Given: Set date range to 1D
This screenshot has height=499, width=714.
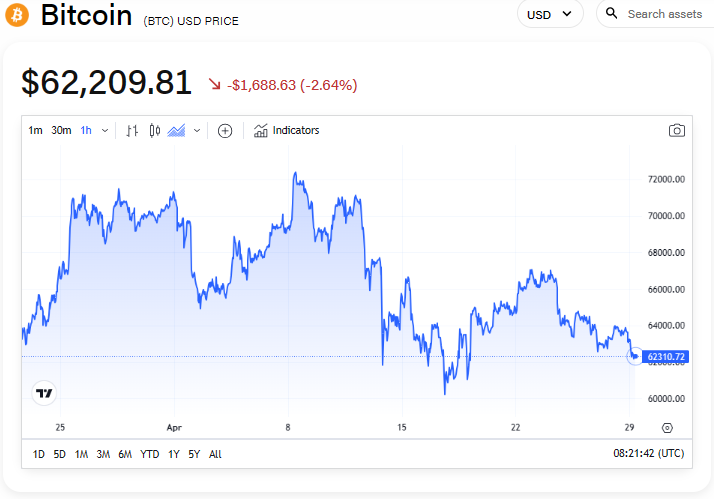Looking at the screenshot, I should tap(38, 454).
